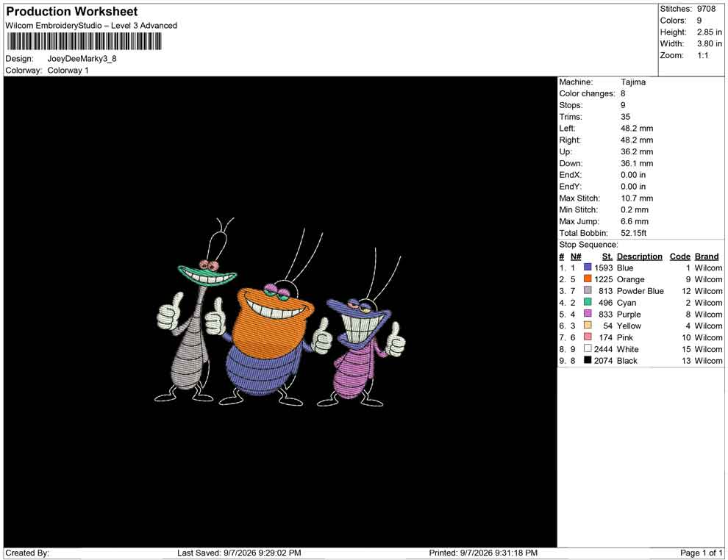The image size is (728, 560).
Task: Click the 'Stop Sequence:' label
Action: coord(588,245)
